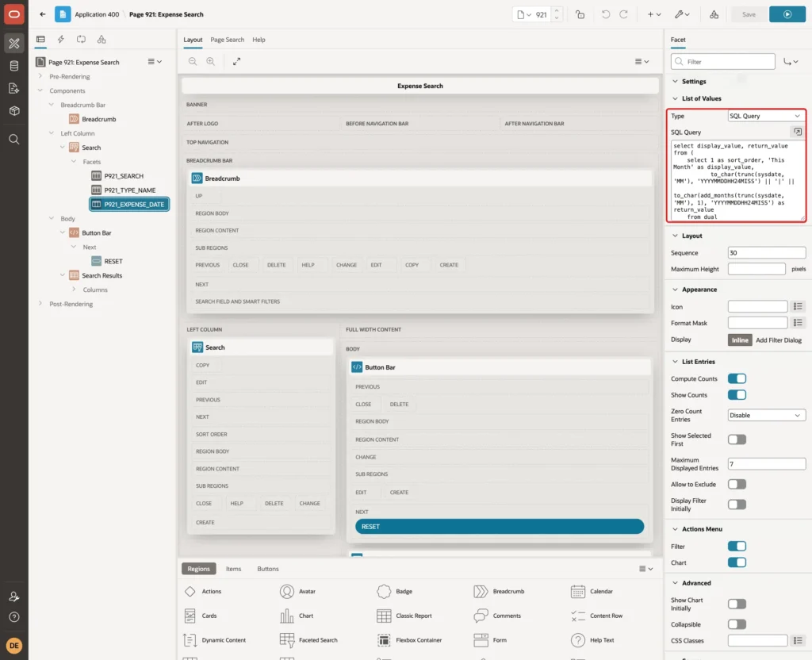Zoom out the layout view

point(193,61)
